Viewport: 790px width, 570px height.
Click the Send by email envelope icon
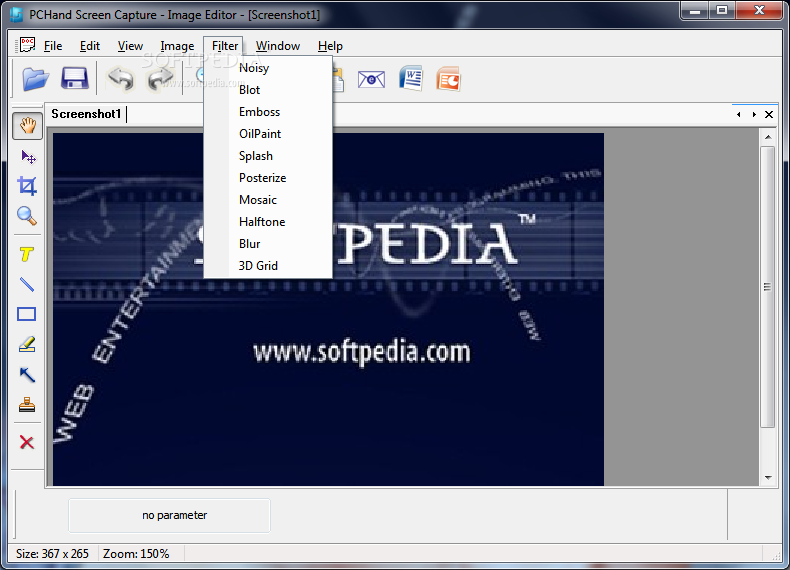371,79
